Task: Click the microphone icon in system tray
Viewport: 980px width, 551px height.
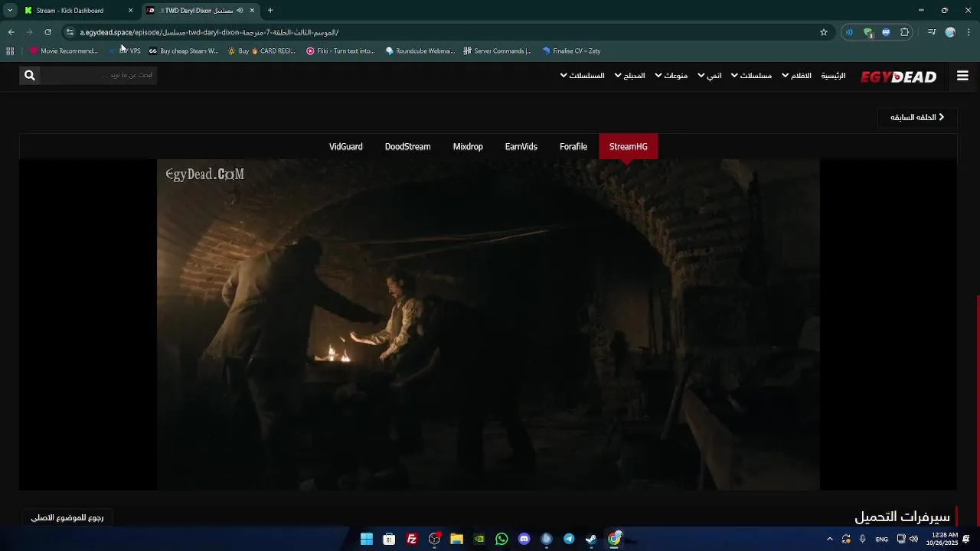Action: click(x=863, y=539)
